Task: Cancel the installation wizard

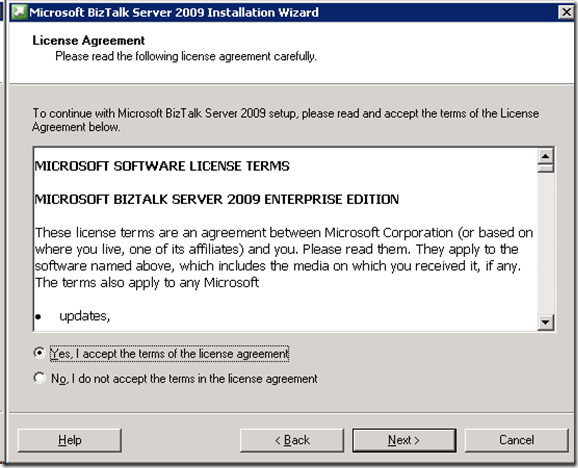Action: click(x=516, y=440)
